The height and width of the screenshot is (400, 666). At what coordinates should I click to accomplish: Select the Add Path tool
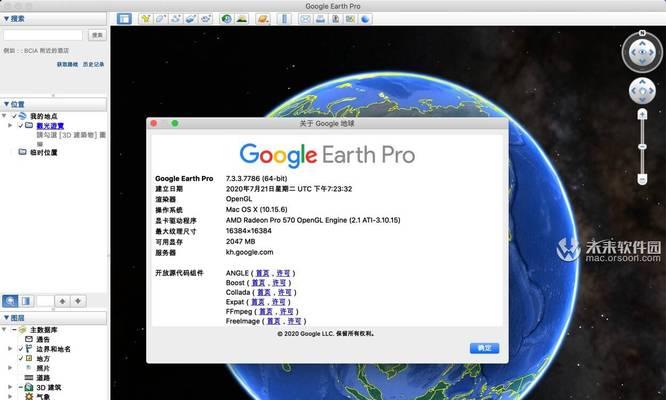click(x=175, y=19)
